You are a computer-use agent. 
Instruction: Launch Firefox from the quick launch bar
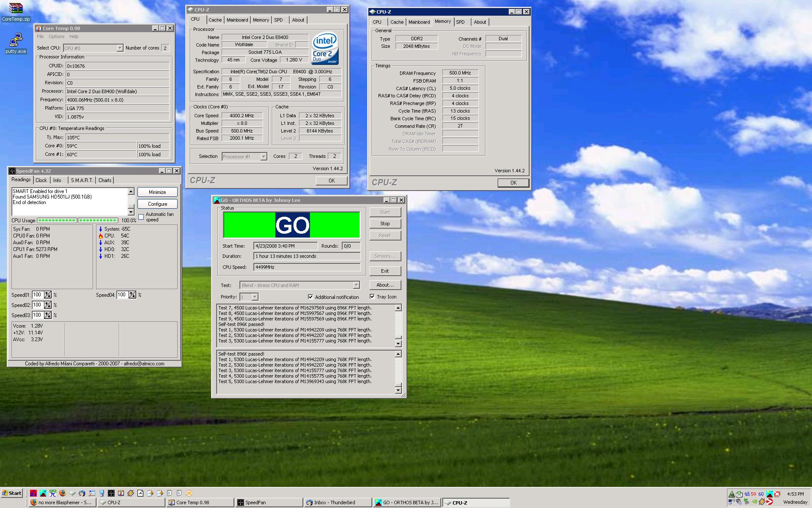pyautogui.click(x=63, y=493)
